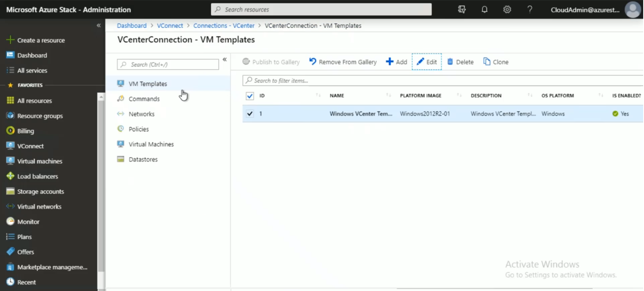Screen dimensions: 644x291
Task: Click the Billing icon in sidebar
Action: pos(10,131)
